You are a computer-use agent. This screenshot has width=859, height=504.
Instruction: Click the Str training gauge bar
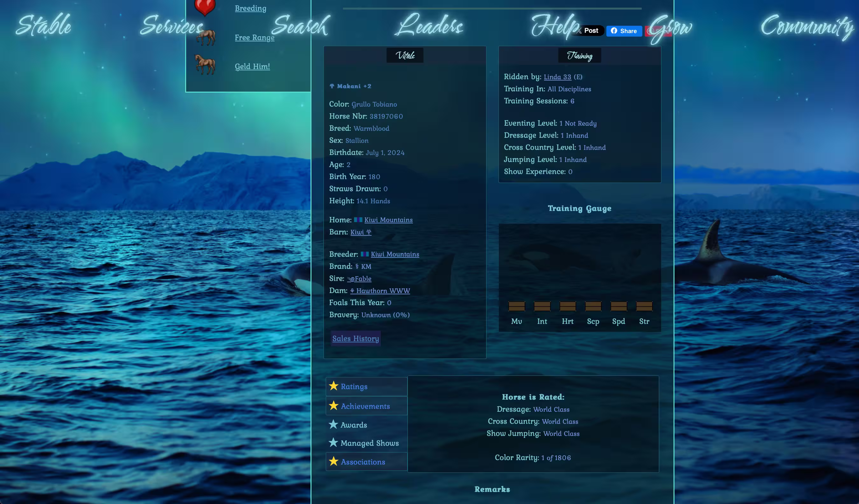tap(644, 306)
